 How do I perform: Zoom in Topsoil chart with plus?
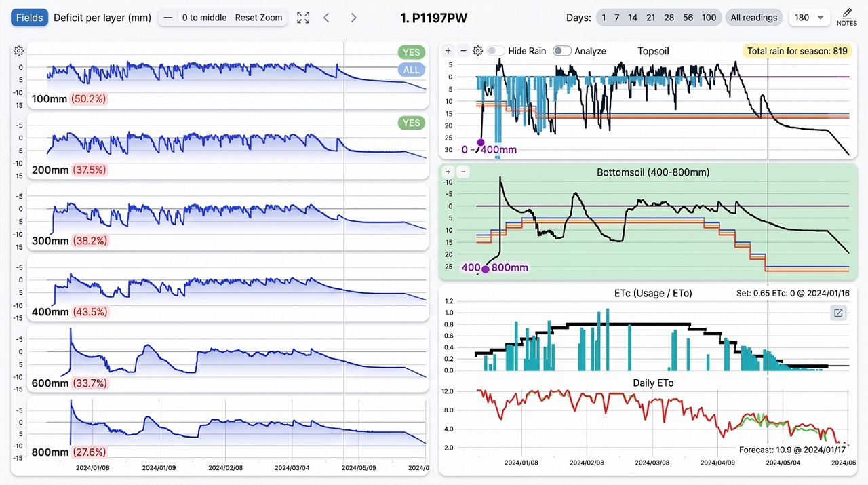tap(448, 51)
